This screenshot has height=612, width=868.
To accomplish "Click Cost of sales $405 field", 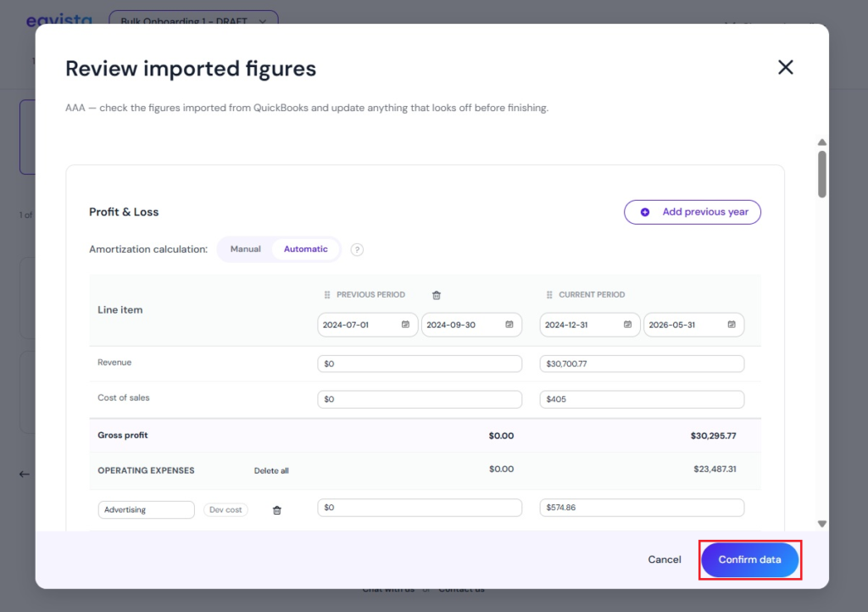I will coord(642,399).
